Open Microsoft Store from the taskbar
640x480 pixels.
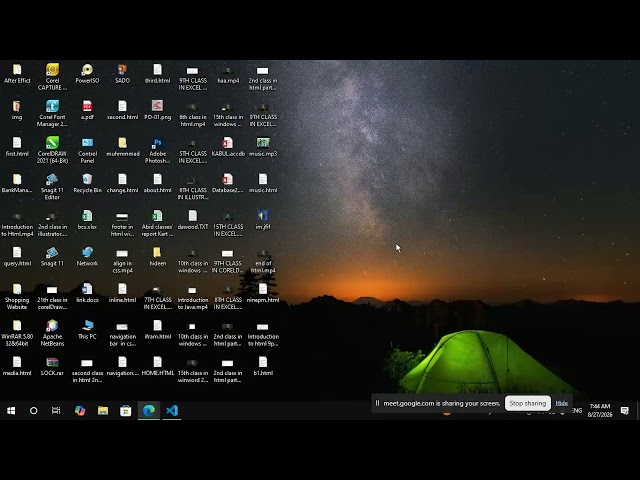[x=126, y=411]
